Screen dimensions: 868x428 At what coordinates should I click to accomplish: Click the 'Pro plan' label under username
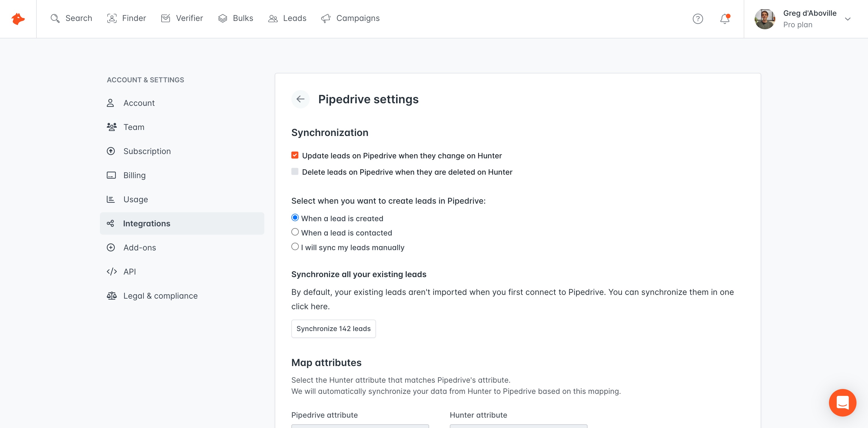click(798, 25)
